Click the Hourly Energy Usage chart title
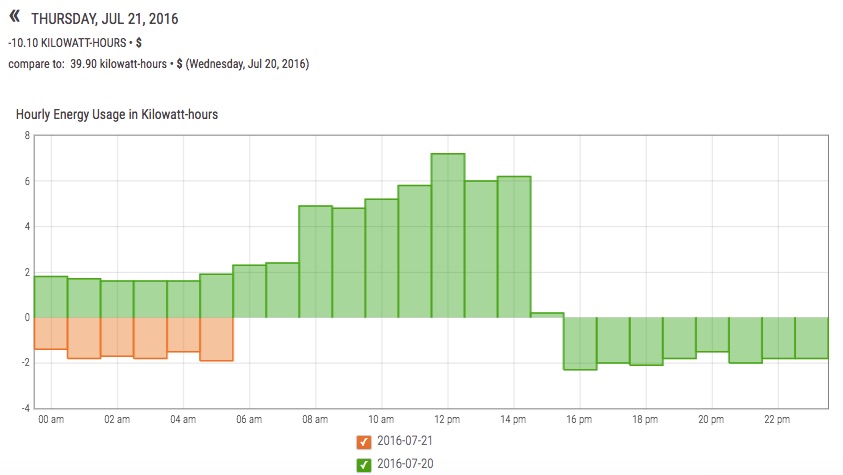Screen dimensions: 843x475 coord(117,115)
